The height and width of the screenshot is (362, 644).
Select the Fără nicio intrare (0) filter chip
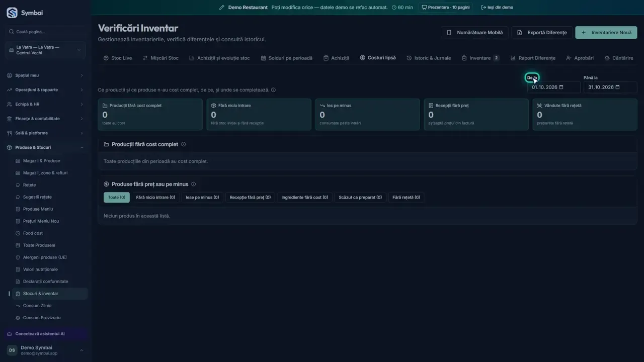click(x=155, y=198)
